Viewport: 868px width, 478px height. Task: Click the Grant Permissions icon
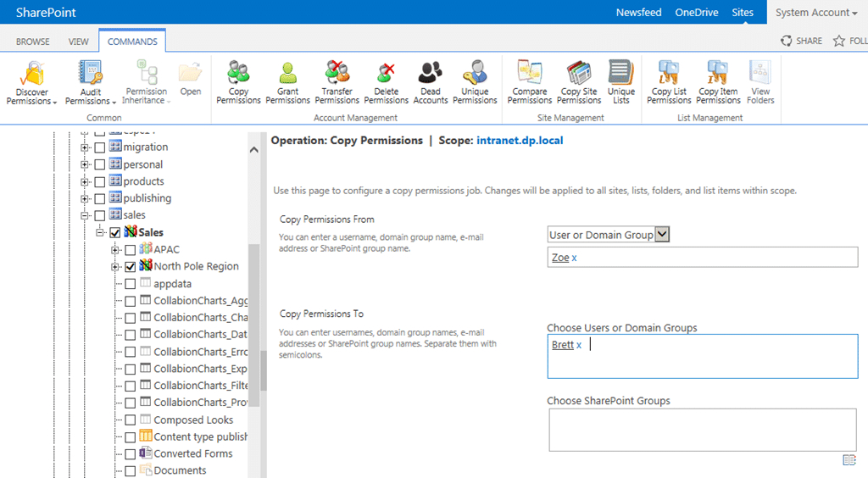(x=287, y=73)
